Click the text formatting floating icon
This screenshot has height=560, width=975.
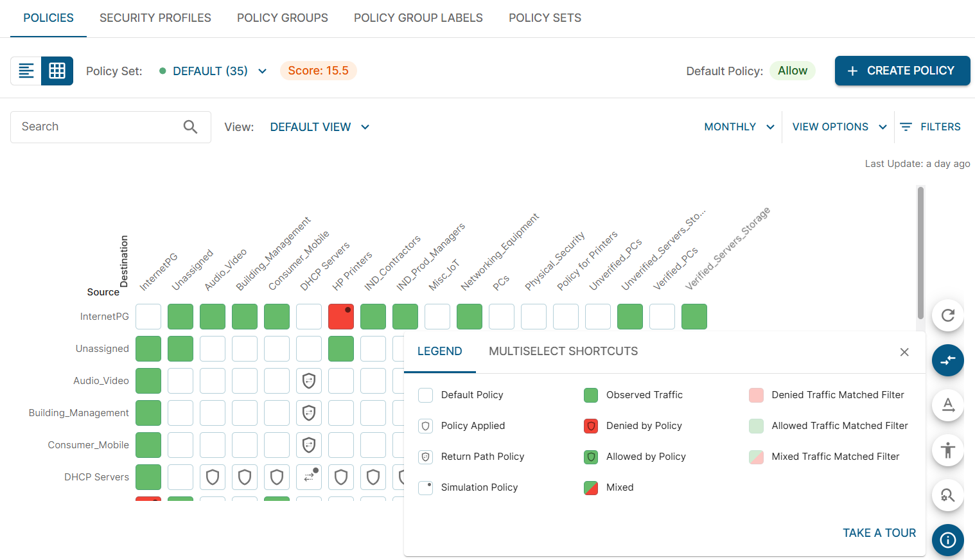pyautogui.click(x=947, y=405)
